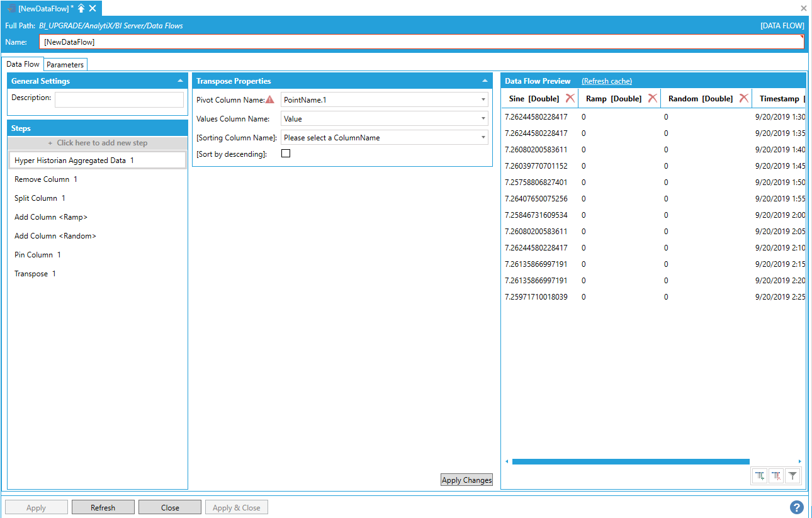Open help with the blue question mark icon
812x518 pixels.
796,507
